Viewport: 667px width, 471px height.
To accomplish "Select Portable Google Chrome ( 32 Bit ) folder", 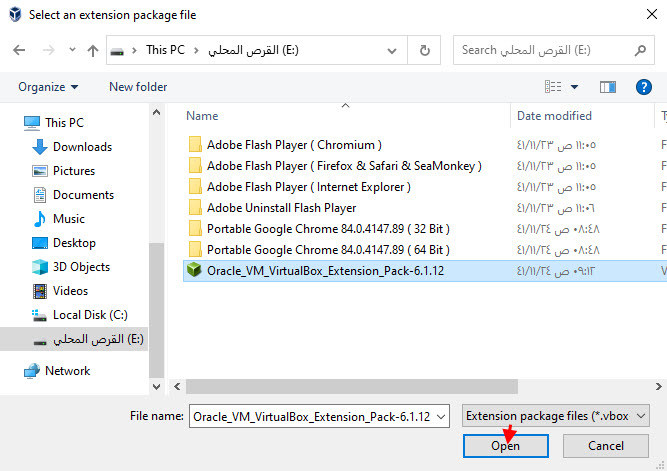I will [328, 229].
